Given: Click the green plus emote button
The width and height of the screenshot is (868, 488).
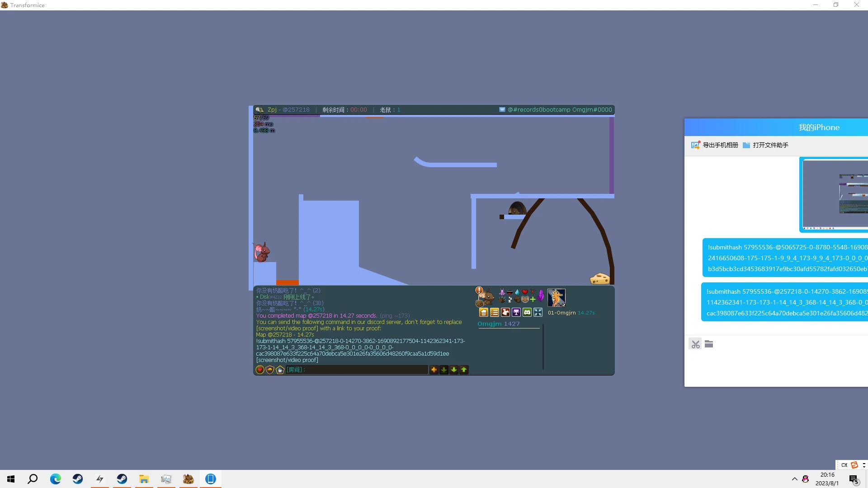Looking at the screenshot, I should [x=533, y=299].
